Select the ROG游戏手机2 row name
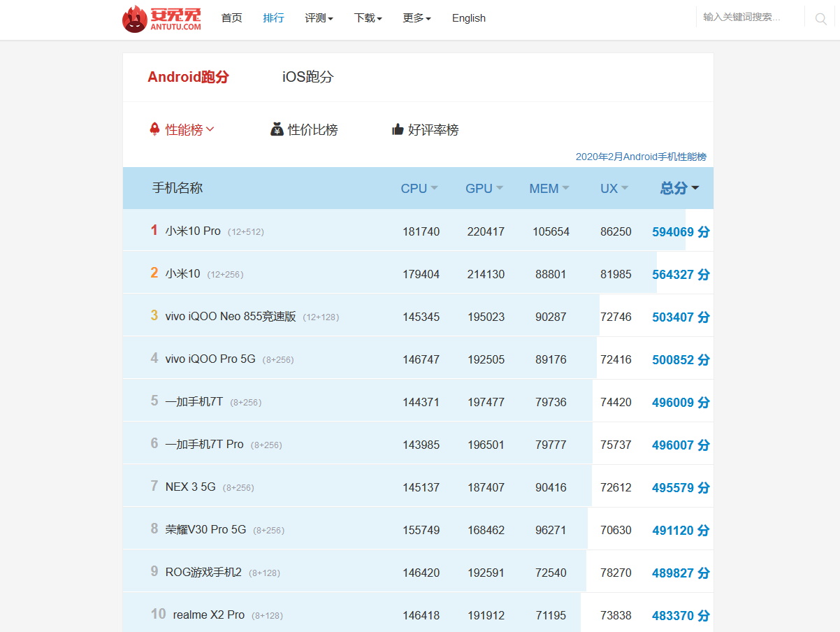Image resolution: width=840 pixels, height=632 pixels. pyautogui.click(x=203, y=572)
